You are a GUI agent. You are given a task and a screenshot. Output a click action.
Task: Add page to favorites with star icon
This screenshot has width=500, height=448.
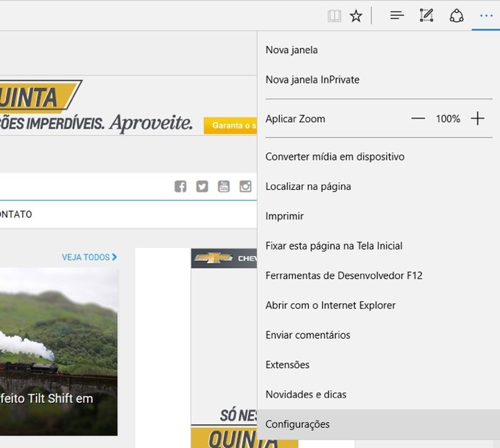click(356, 16)
